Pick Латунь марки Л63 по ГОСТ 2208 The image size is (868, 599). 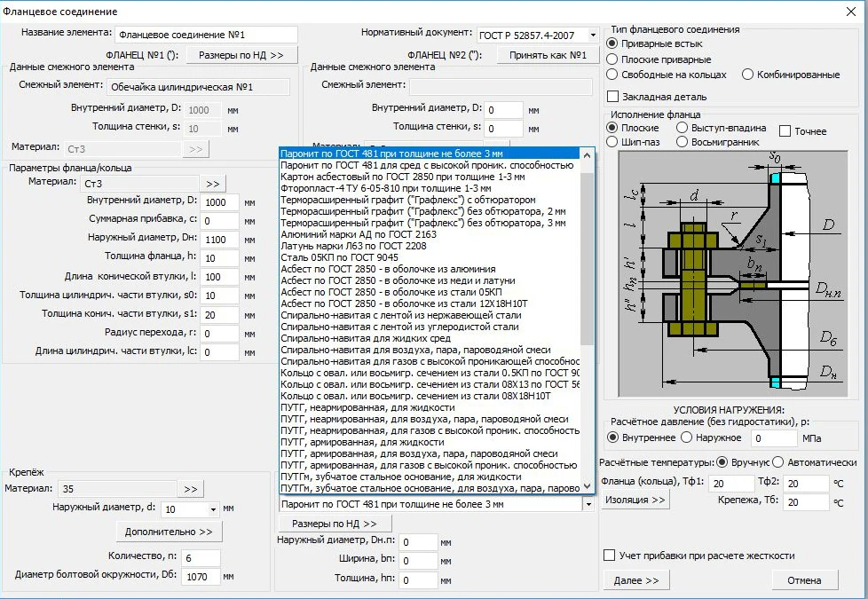371,246
